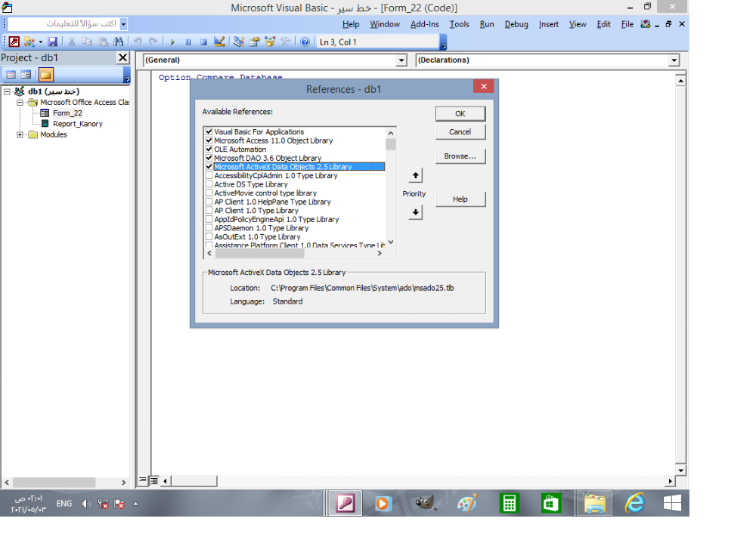Check ActiveMovie control type library box
This screenshot has width=756, height=534.
point(209,193)
